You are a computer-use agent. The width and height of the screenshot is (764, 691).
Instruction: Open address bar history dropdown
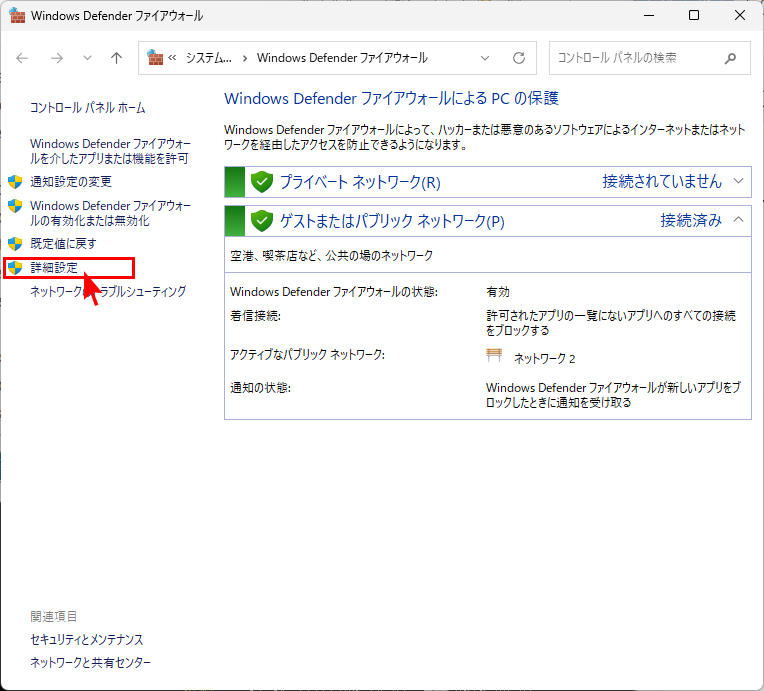click(x=487, y=58)
